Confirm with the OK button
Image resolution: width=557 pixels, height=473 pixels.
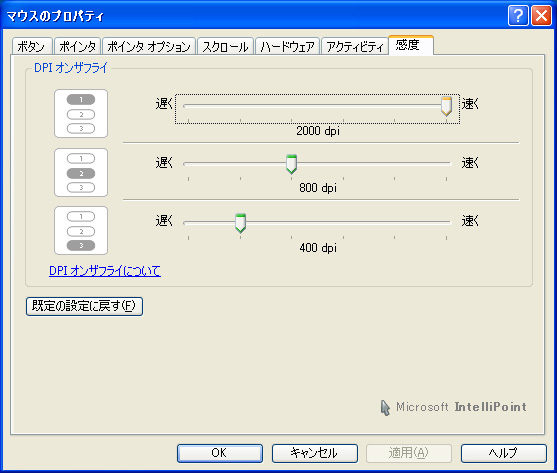pyautogui.click(x=220, y=453)
